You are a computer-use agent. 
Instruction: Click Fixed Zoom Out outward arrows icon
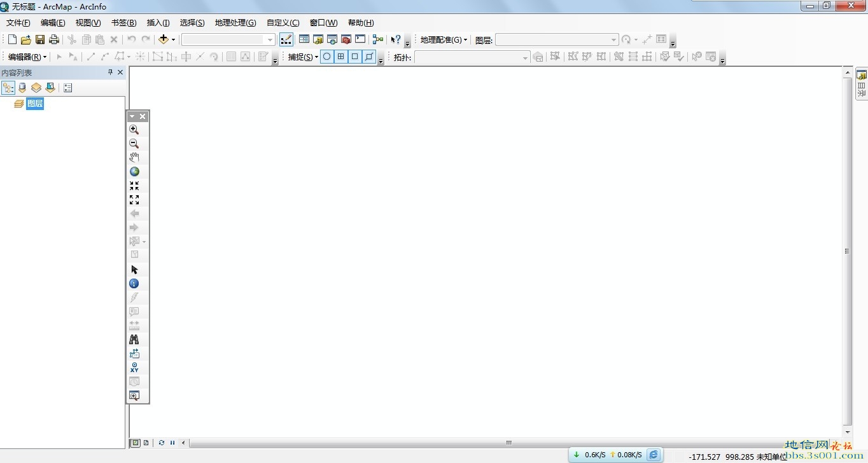[x=134, y=199]
